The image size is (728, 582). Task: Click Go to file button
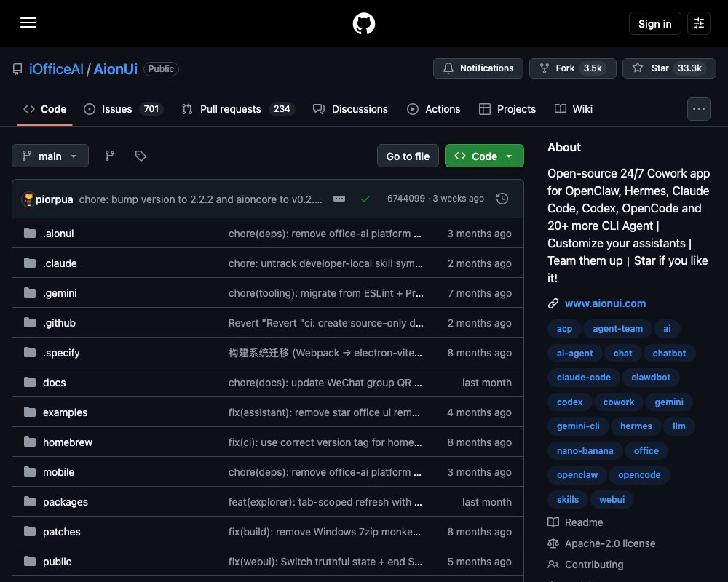(x=408, y=156)
